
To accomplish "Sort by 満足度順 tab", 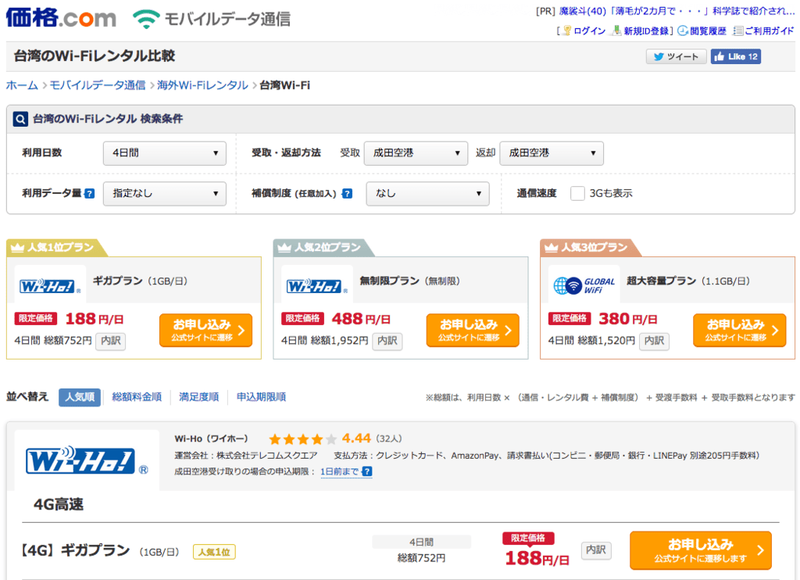I will tap(198, 397).
